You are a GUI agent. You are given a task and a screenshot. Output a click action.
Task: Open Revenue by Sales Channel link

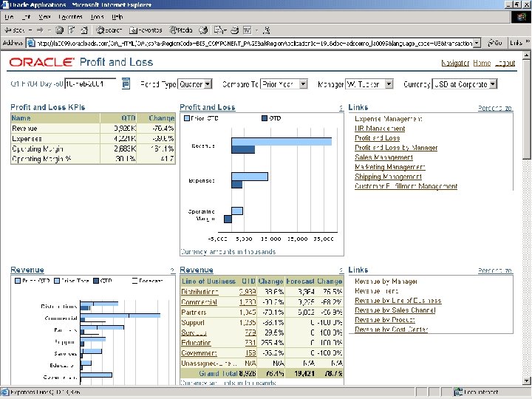pos(395,310)
